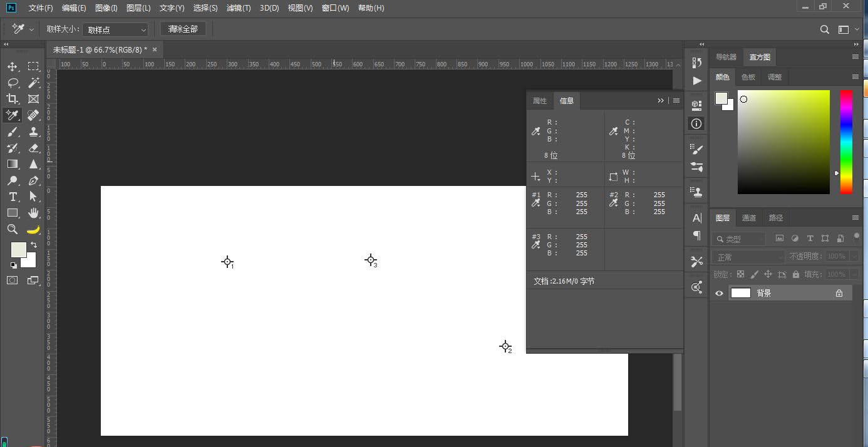Open the Info panel flyout menu
Screen dimensions: 868x447
click(676, 101)
